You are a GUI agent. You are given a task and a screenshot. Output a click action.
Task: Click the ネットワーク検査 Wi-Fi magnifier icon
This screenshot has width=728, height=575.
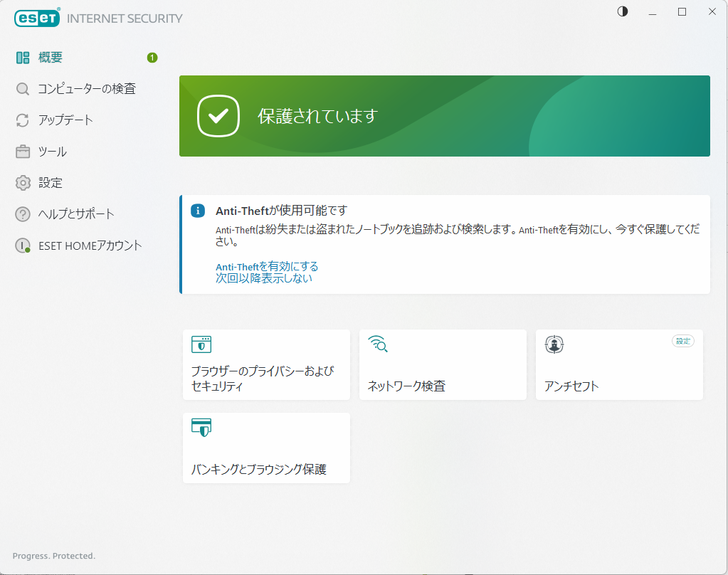coord(378,344)
